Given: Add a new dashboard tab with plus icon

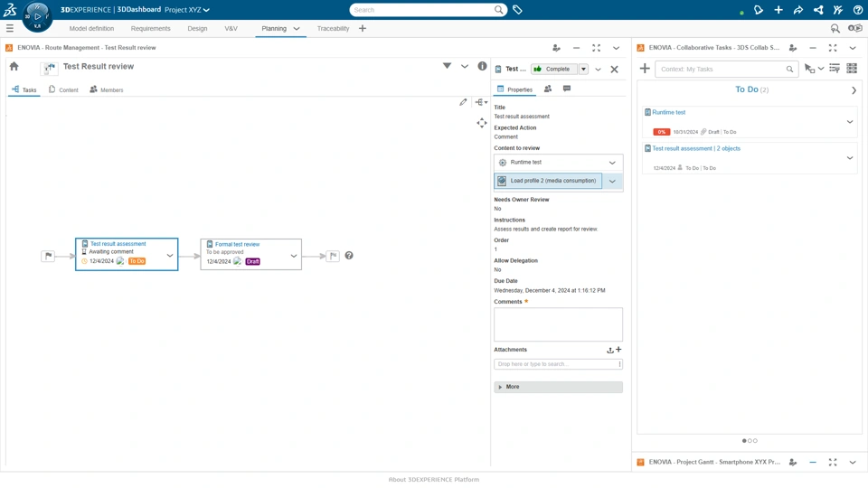Looking at the screenshot, I should coord(363,28).
